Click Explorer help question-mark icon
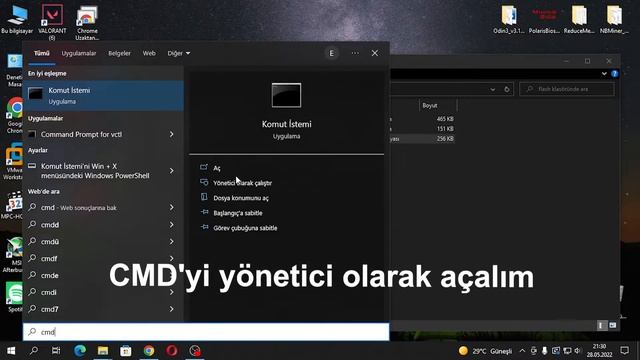This screenshot has width=640, height=360. 614,74
